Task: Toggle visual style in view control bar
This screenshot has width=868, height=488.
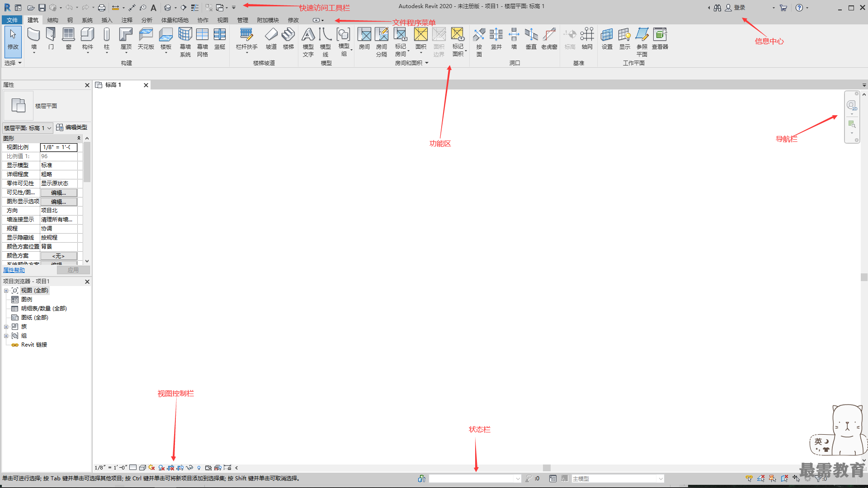Action: click(x=142, y=468)
